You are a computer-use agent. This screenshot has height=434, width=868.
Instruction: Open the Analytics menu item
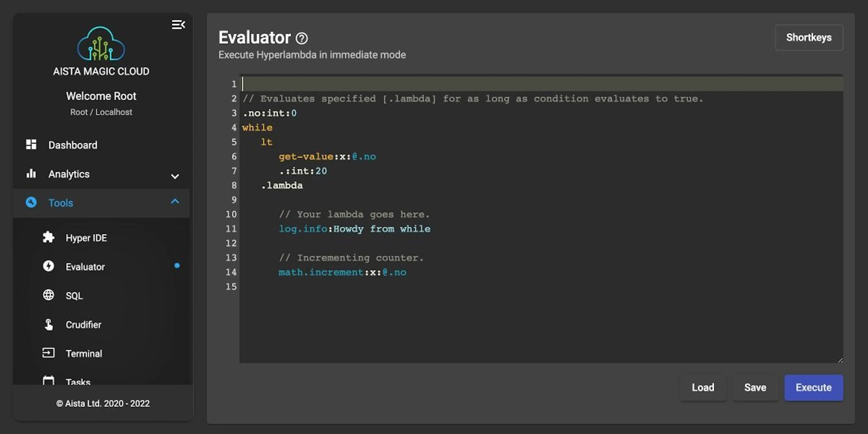(101, 174)
